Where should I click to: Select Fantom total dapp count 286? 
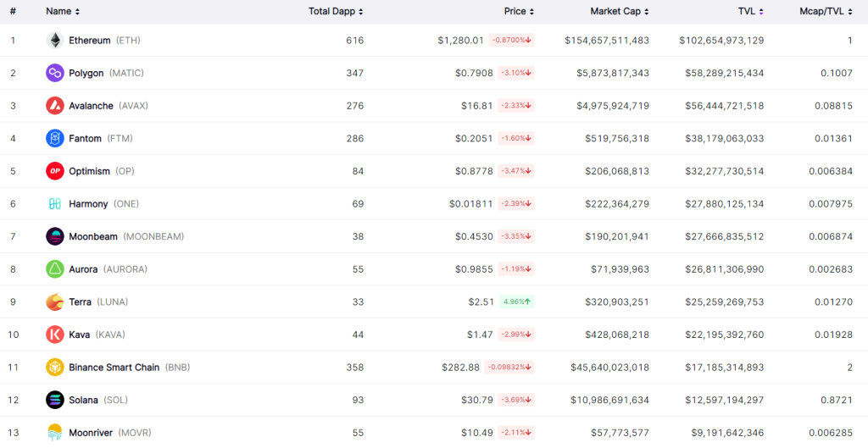pyautogui.click(x=355, y=138)
